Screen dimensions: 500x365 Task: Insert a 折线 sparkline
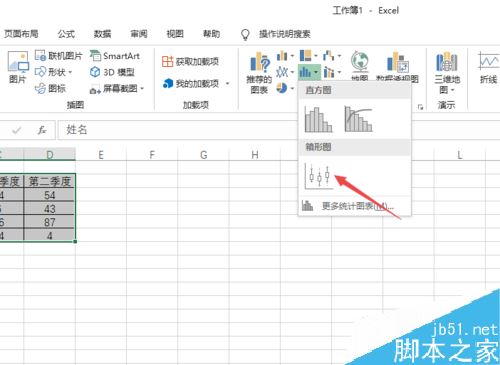[489, 68]
